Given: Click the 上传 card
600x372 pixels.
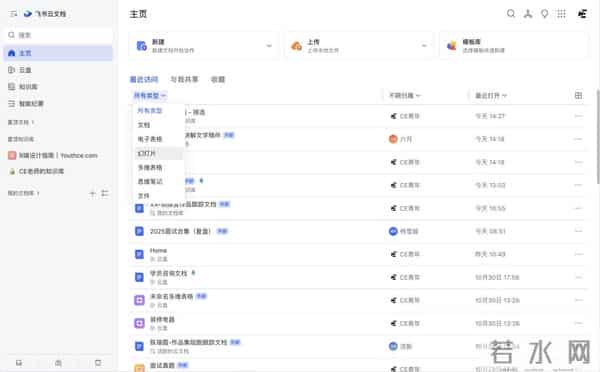Looking at the screenshot, I should 359,46.
